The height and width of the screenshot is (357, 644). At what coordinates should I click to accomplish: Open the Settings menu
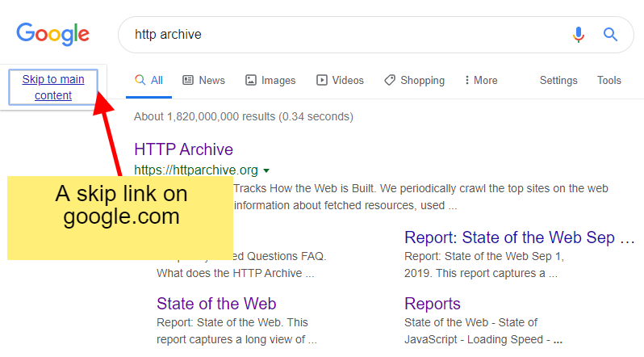[x=558, y=80]
